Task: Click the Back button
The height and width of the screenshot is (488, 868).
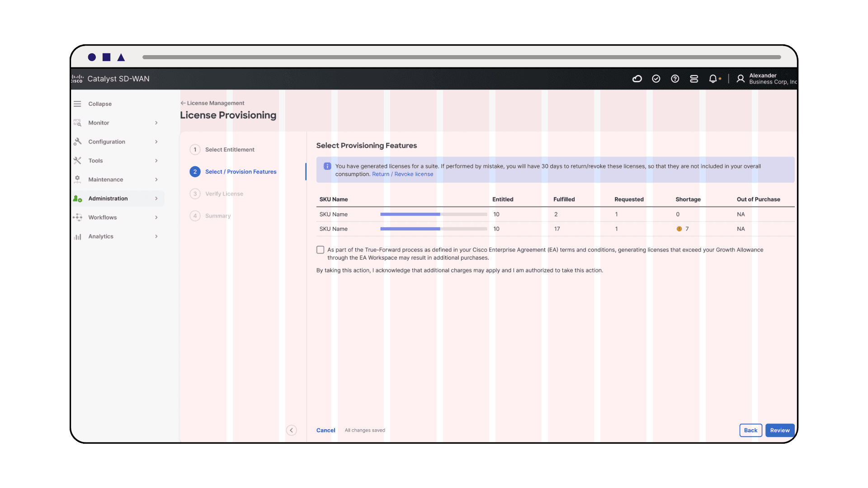Action: click(751, 431)
